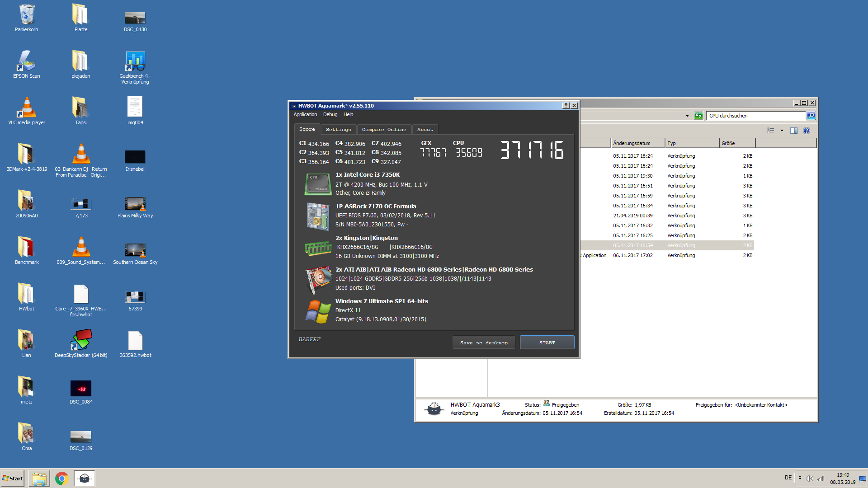Open the Platte folder on desktop

pyautogui.click(x=81, y=18)
